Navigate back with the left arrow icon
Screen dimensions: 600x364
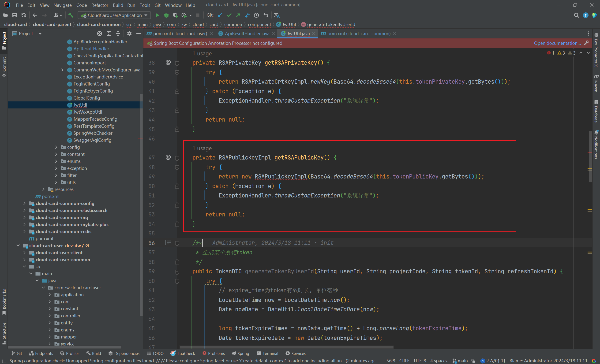[35, 15]
